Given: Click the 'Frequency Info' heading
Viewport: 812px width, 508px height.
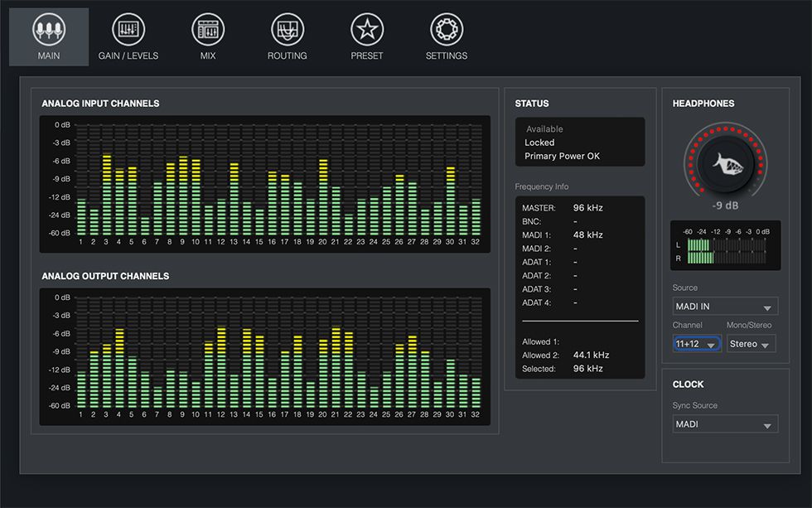Looking at the screenshot, I should tap(541, 186).
